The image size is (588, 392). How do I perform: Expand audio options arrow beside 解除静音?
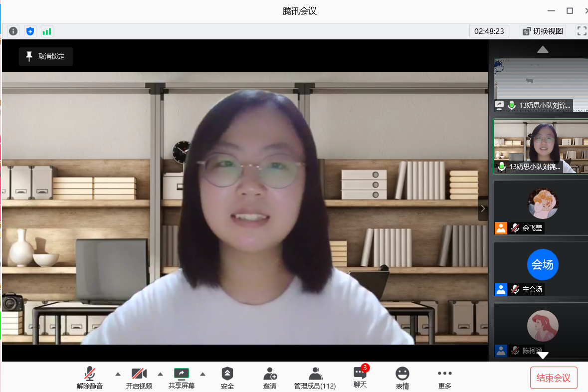click(118, 374)
